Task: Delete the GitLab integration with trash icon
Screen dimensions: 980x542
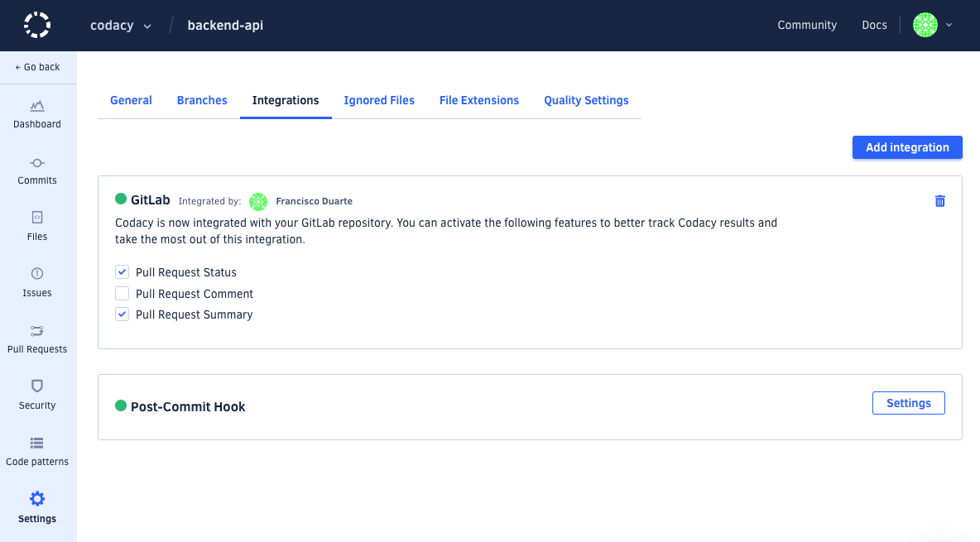Action: point(940,201)
